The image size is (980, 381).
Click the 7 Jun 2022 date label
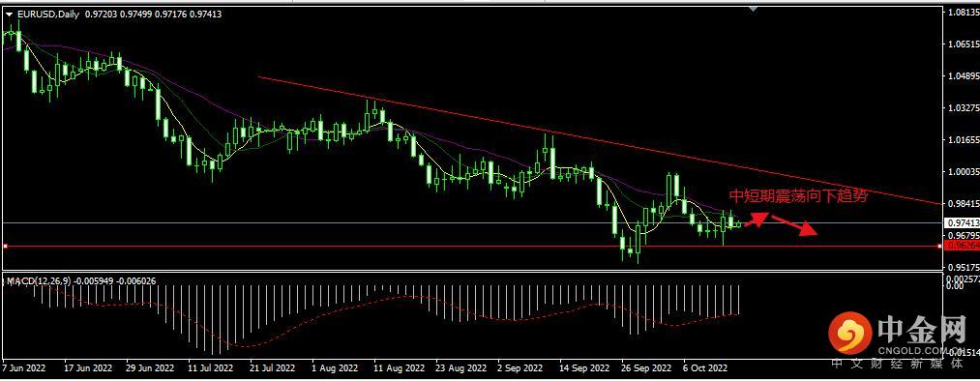point(24,368)
